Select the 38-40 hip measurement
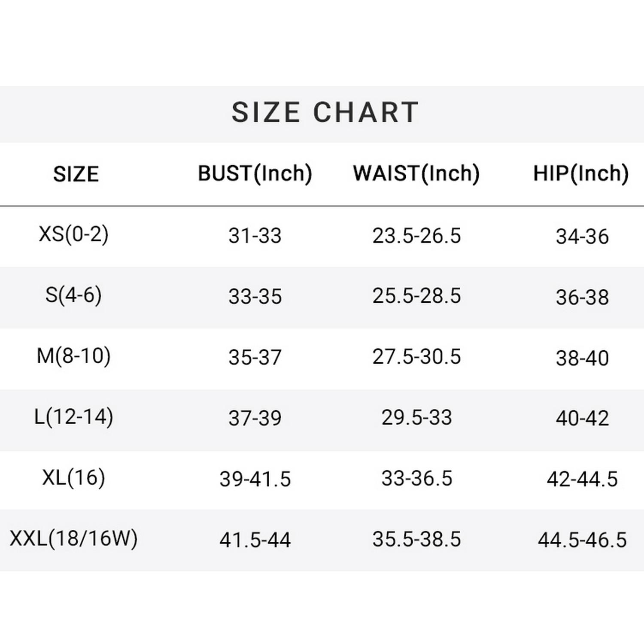The width and height of the screenshot is (644, 644). pyautogui.click(x=582, y=358)
